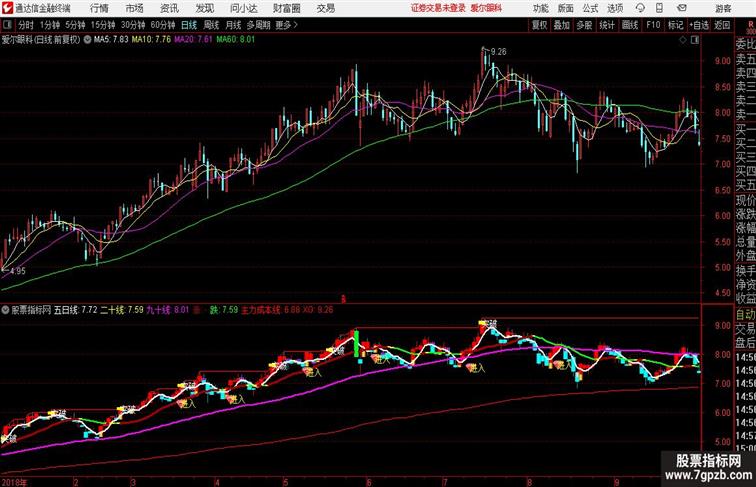The width and height of the screenshot is (756, 487).
Task: Click the 游客 user account label
Action: click(723, 8)
